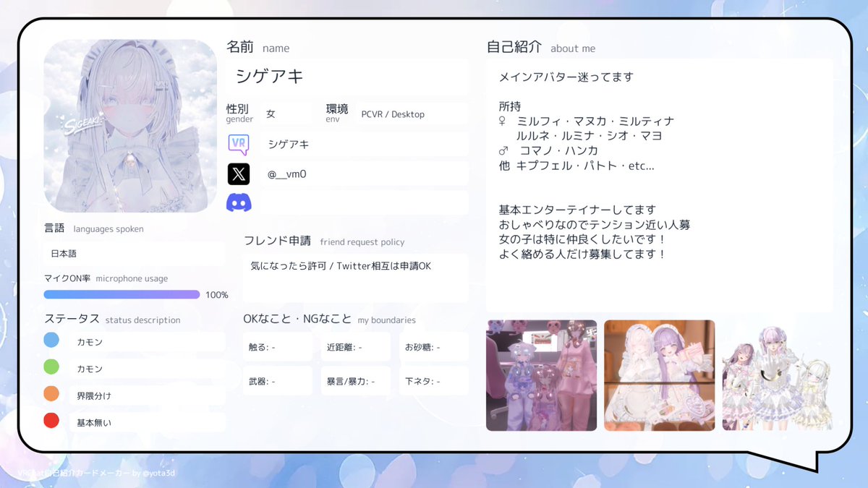Click the orange status text 界隈分け

pos(94,396)
